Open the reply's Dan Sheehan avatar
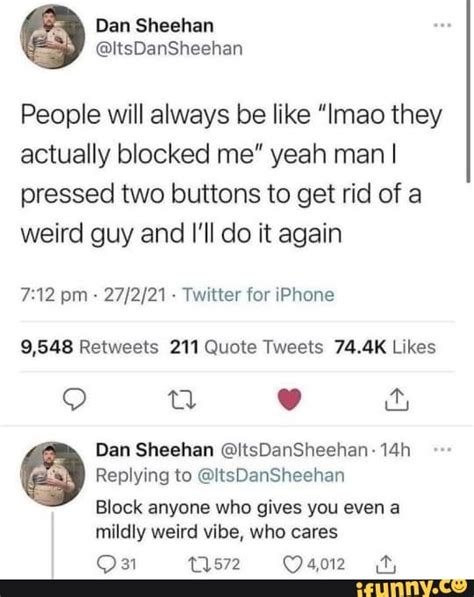Viewport: 474px width, 597px height. click(x=53, y=474)
